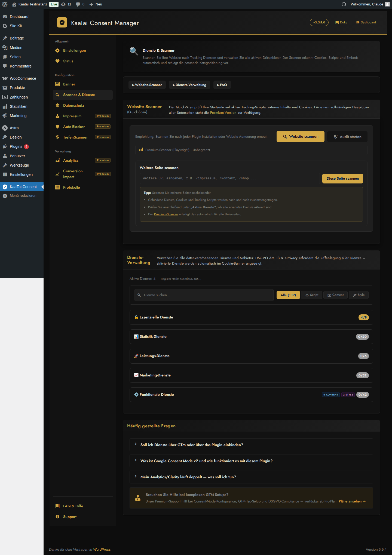Click the Claude user avatar
The height and width of the screenshot is (555, 392).
(x=387, y=4)
